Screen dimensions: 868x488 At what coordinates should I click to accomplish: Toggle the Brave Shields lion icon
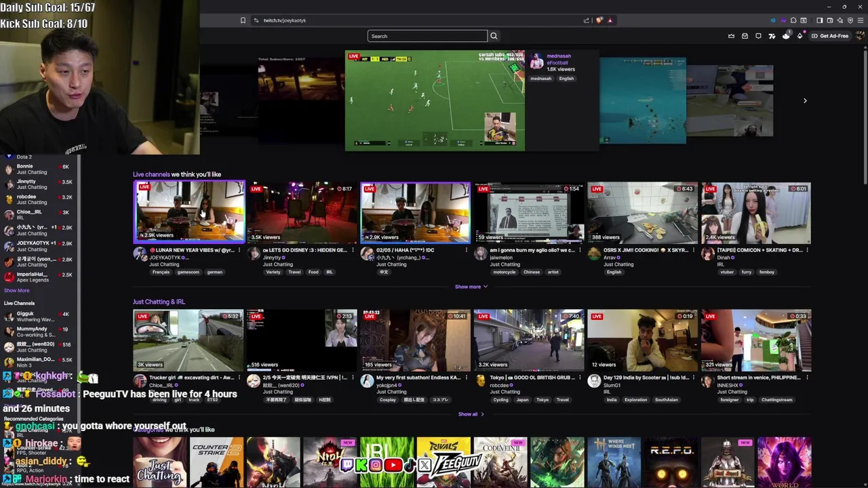(599, 20)
